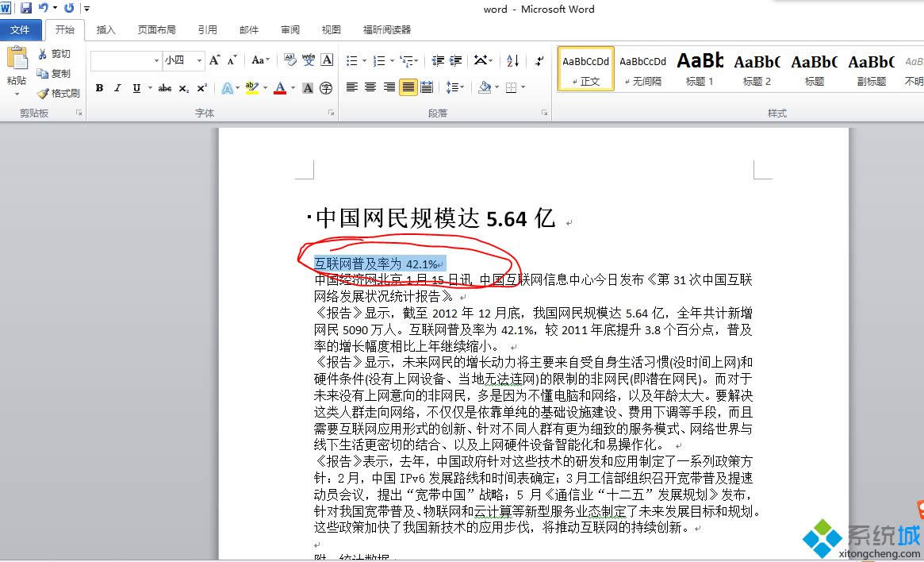Click the increase indent icon
This screenshot has width=924, height=562.
(455, 60)
